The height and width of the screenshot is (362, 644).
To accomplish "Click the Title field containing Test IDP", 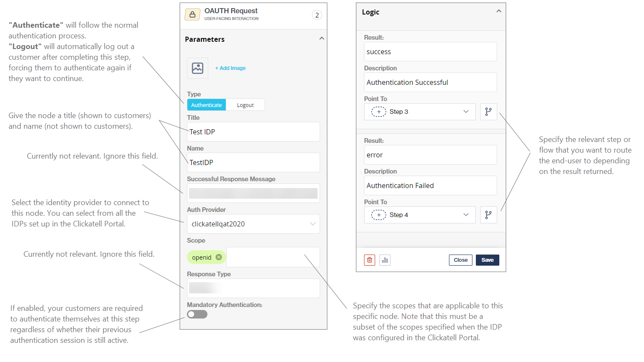I will (253, 132).
